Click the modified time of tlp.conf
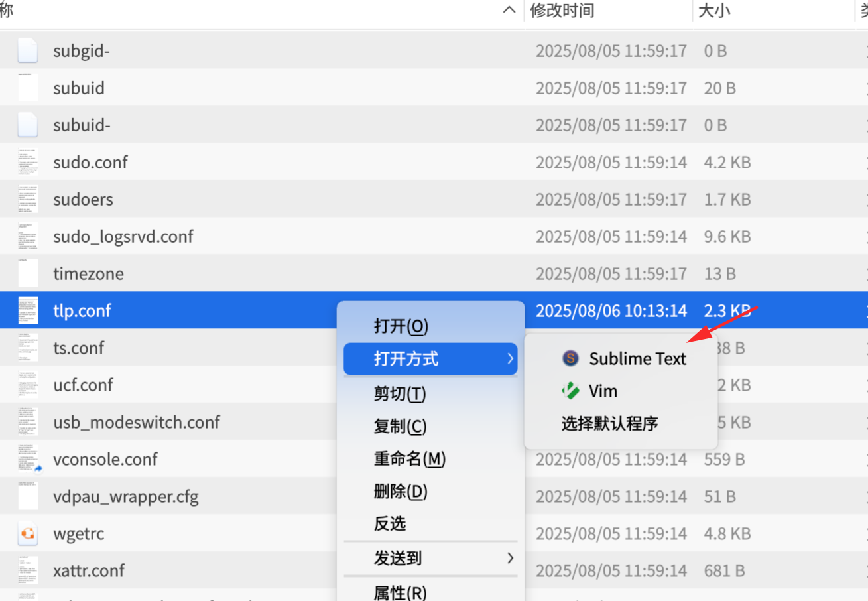The width and height of the screenshot is (868, 601). tap(611, 310)
